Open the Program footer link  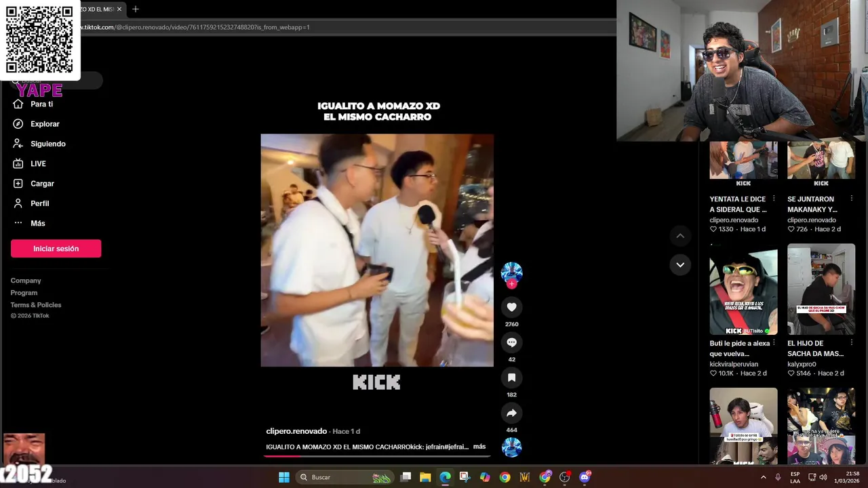(24, 293)
